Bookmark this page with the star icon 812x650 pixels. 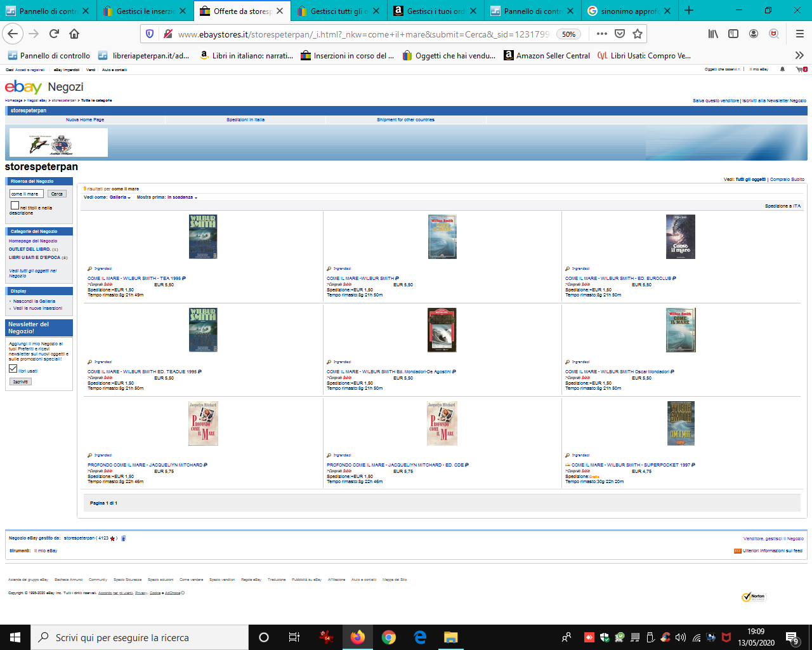pos(638,34)
